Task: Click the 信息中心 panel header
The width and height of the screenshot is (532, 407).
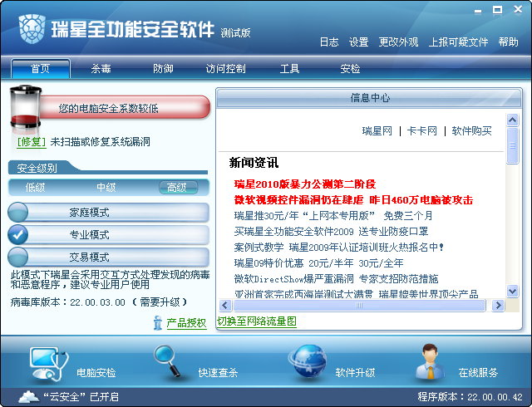Action: tap(369, 98)
